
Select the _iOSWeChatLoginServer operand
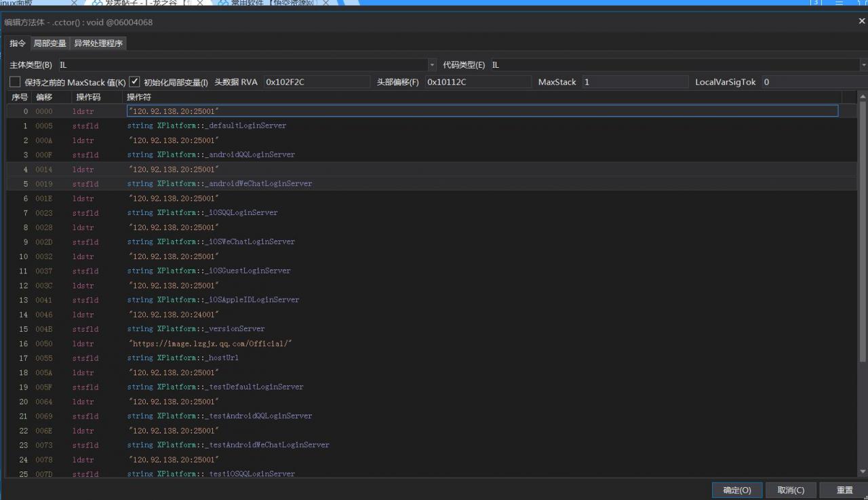211,242
